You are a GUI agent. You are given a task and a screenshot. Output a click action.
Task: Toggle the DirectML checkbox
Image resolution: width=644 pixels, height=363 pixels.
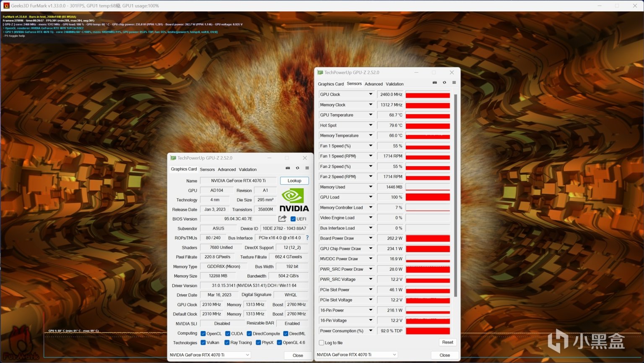pos(286,334)
